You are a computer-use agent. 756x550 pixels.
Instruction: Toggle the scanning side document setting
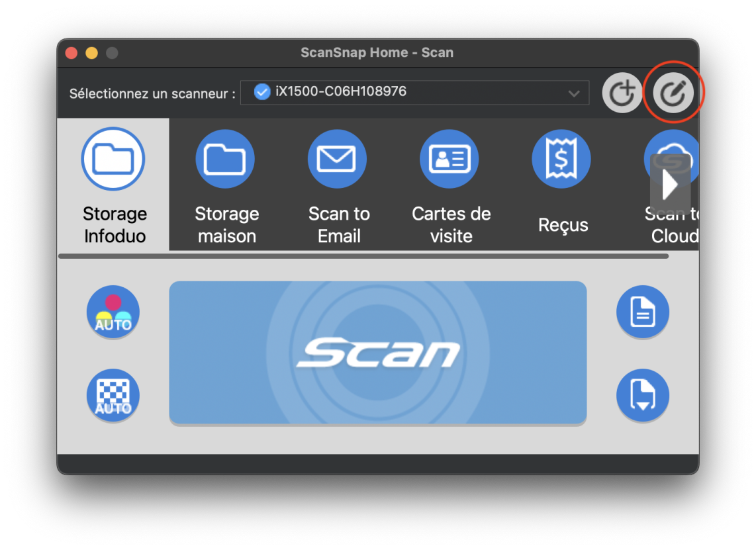642,312
